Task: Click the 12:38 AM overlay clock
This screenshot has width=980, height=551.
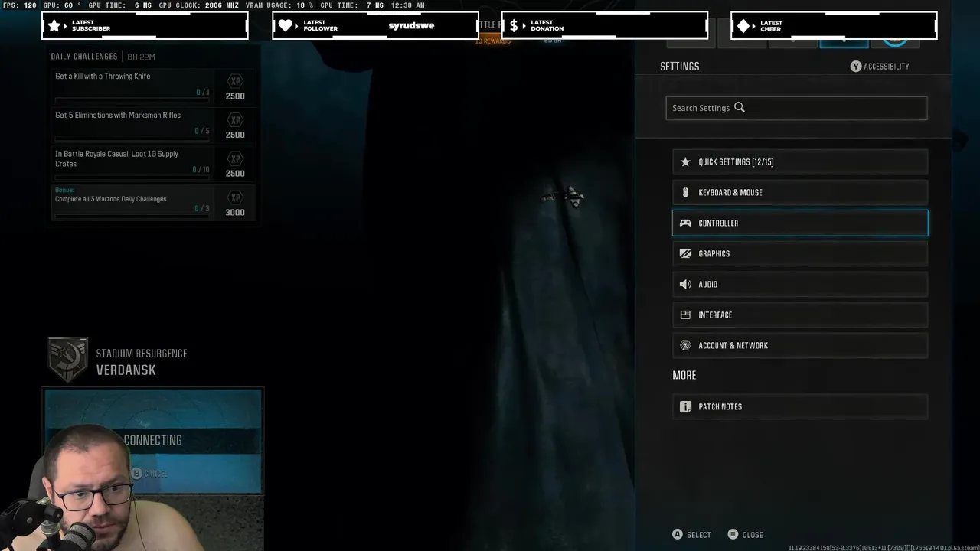Action: pyautogui.click(x=409, y=5)
